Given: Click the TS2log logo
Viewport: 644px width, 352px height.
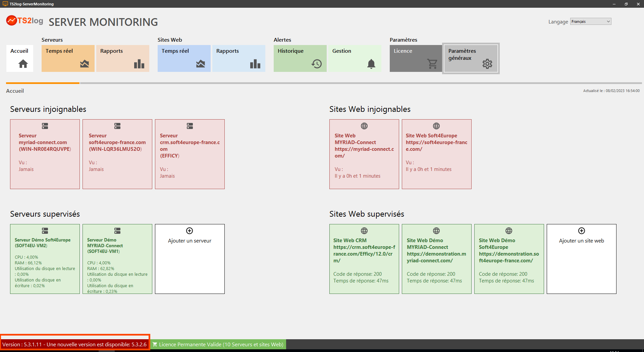Looking at the screenshot, I should click(25, 21).
